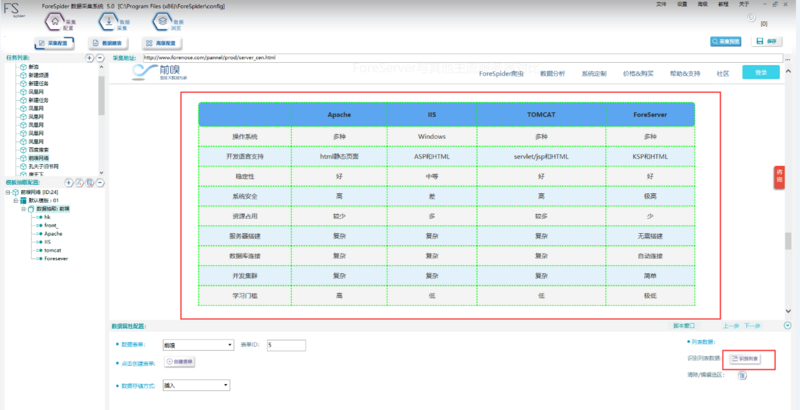Open the 数据表单 dropdown
The height and width of the screenshot is (410, 800).
198,345
